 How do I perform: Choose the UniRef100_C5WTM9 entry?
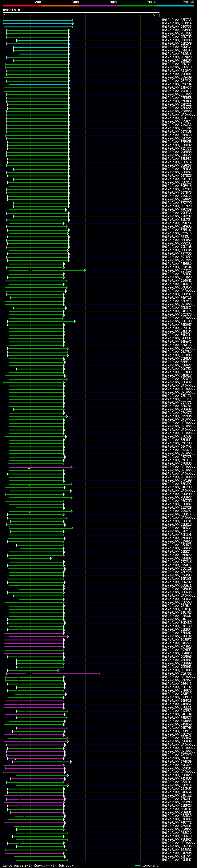(177, 37)
